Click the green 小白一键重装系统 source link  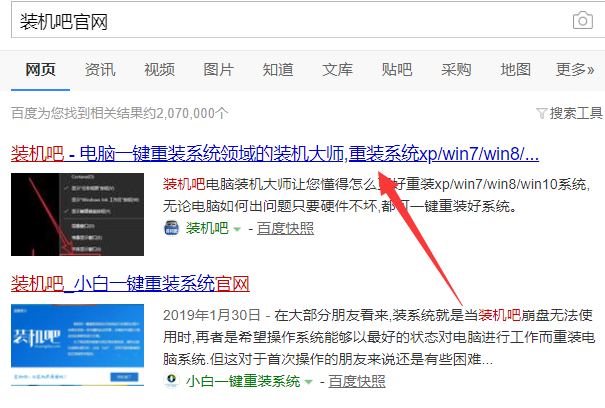243,381
